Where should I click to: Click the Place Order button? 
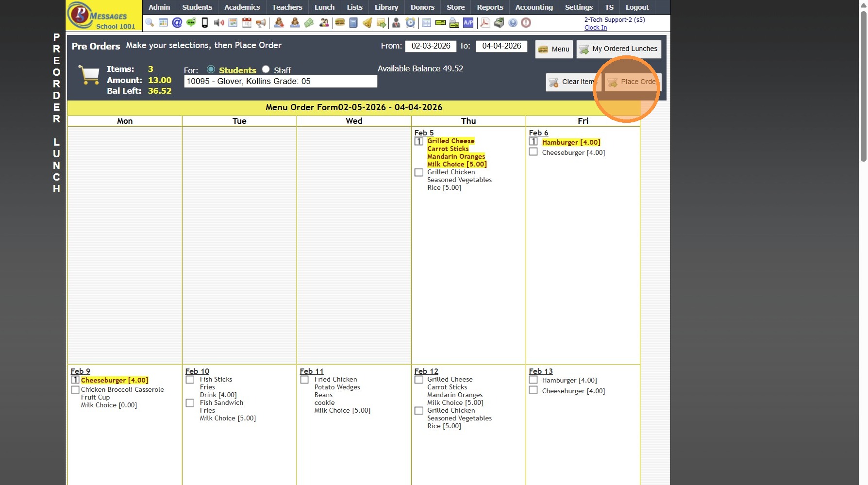coord(633,82)
